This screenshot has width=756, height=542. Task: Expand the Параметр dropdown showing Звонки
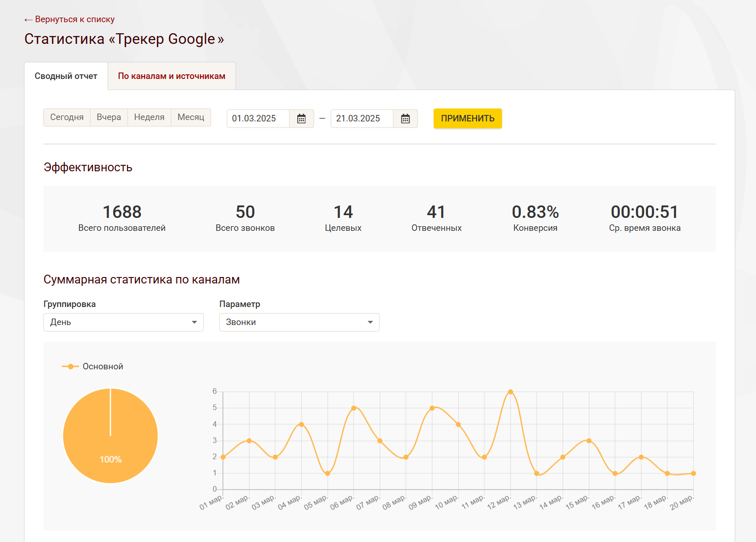299,322
